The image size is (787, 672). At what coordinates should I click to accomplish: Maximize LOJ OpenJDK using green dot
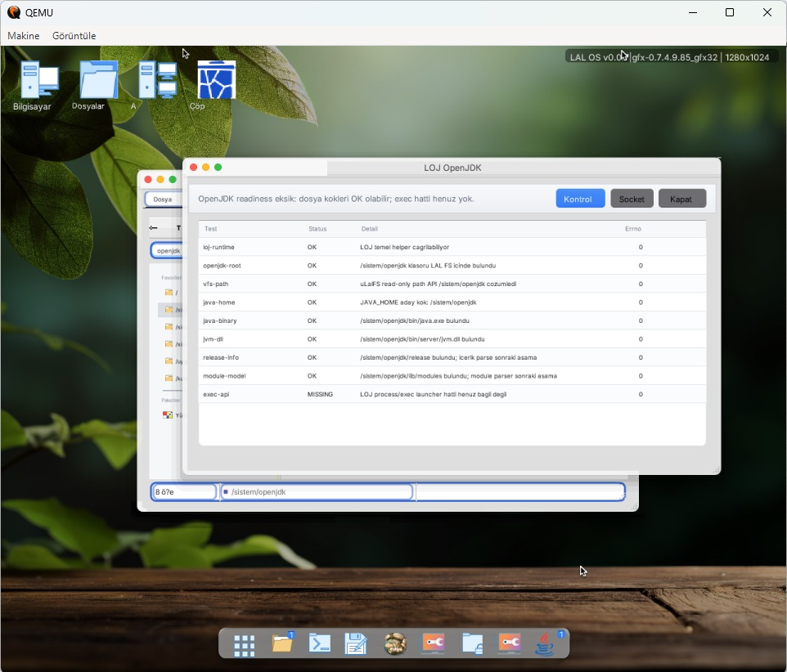point(218,167)
